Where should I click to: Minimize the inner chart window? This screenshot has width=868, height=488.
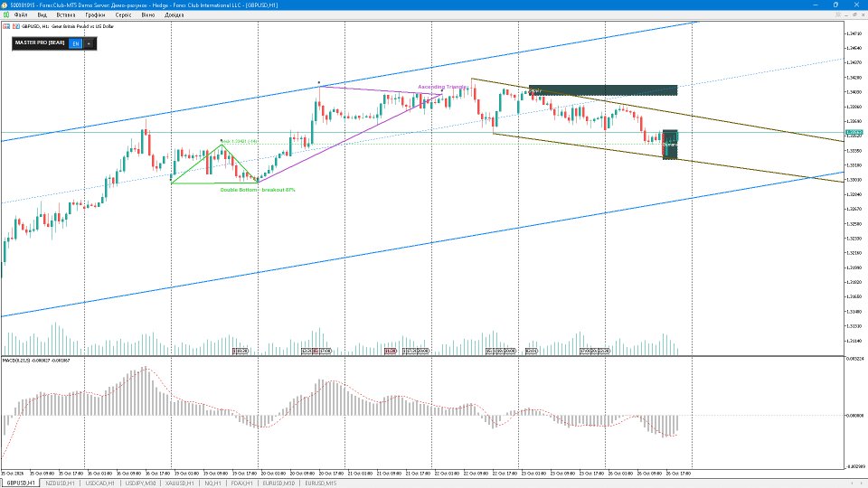[846, 15]
